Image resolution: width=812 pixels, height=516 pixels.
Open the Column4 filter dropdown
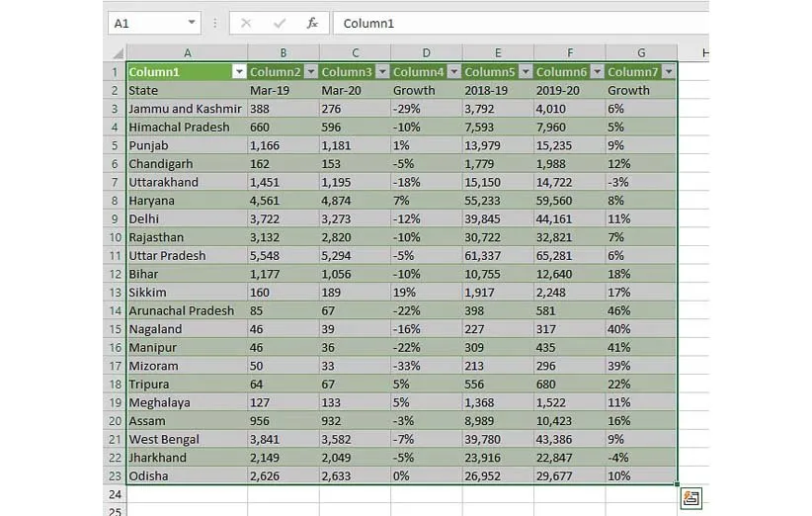click(453, 72)
